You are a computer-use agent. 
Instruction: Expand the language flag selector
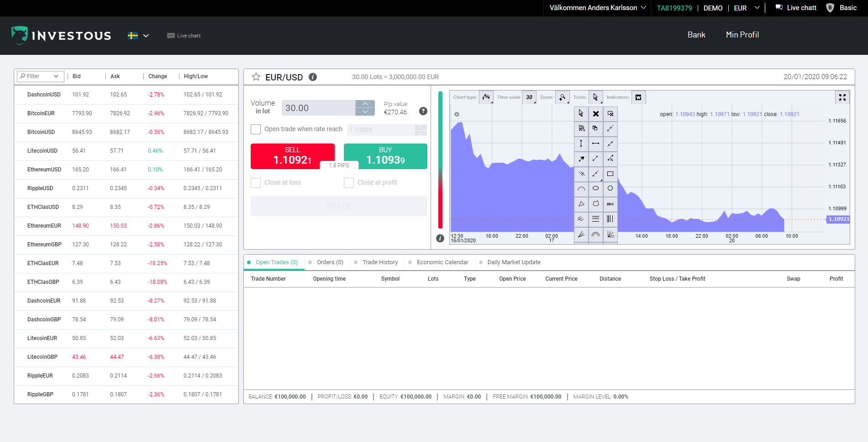[138, 36]
